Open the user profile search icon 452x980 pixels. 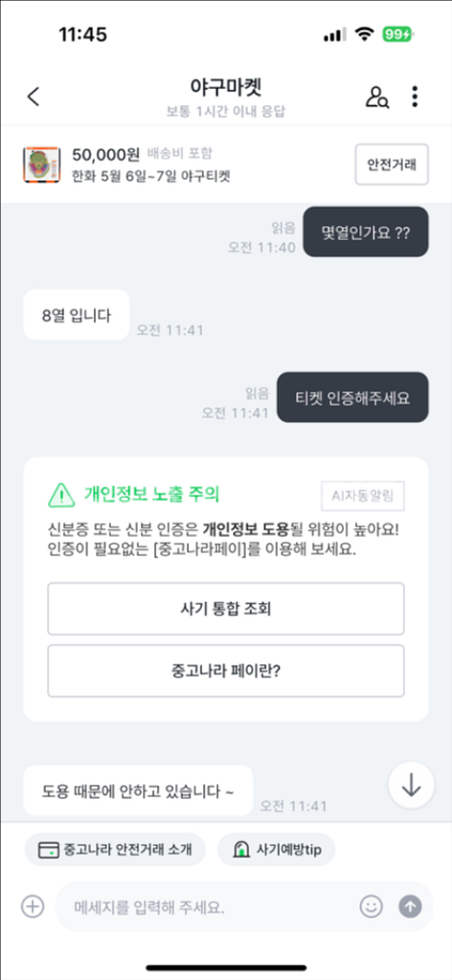[x=377, y=97]
